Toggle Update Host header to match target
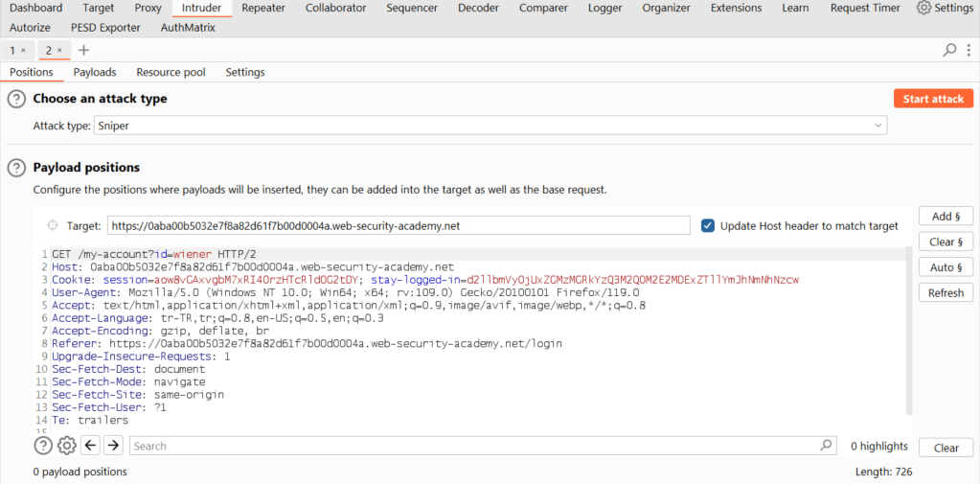 [708, 226]
